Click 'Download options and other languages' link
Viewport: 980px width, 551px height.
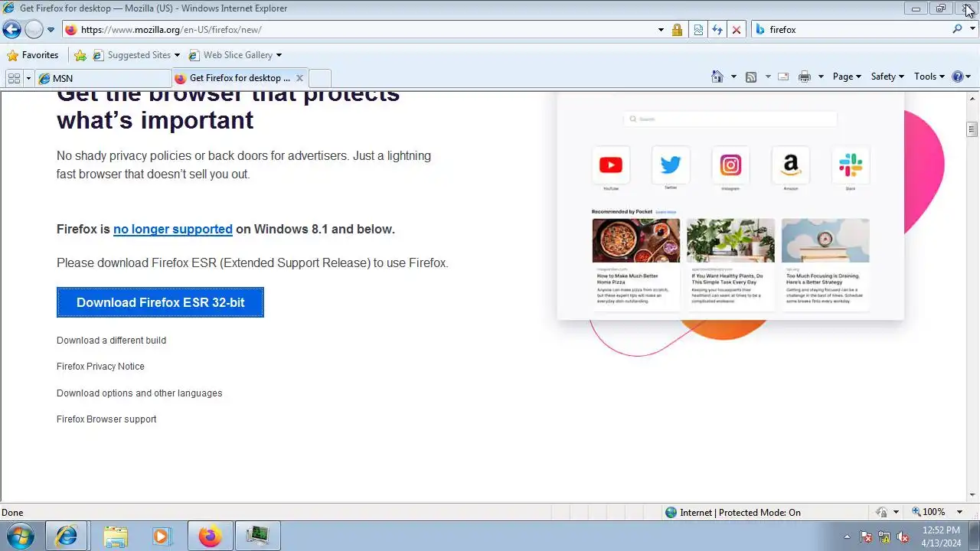pyautogui.click(x=139, y=393)
